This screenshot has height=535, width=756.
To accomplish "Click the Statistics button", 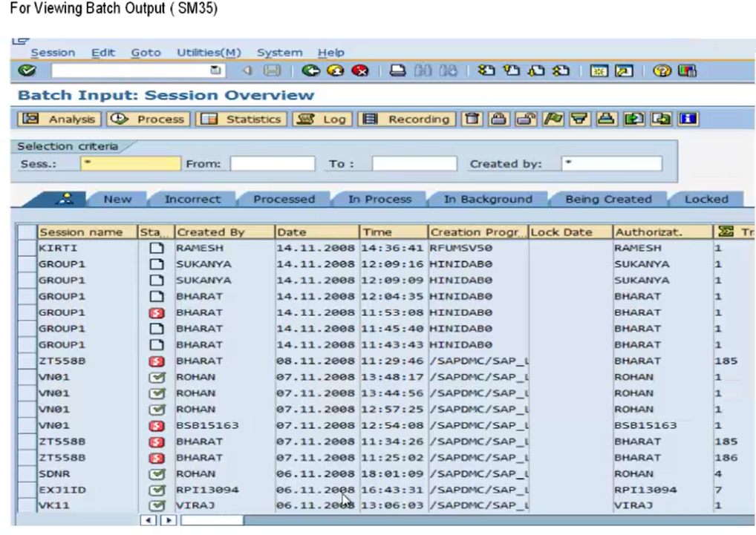I will 241,119.
